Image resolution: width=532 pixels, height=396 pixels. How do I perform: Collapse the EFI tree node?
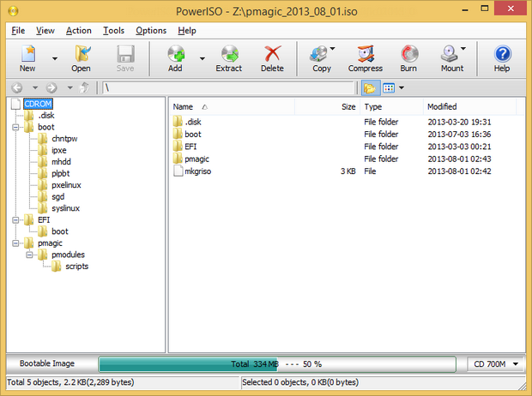click(15, 220)
